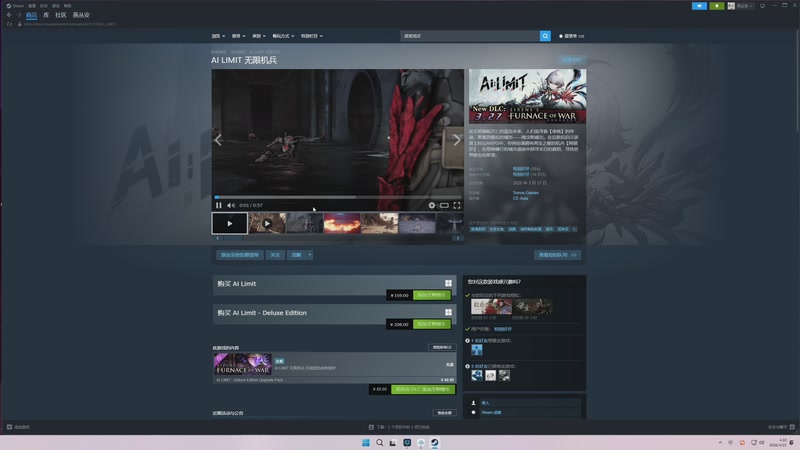
Task: Open Sense Games developer link
Action: (526, 192)
